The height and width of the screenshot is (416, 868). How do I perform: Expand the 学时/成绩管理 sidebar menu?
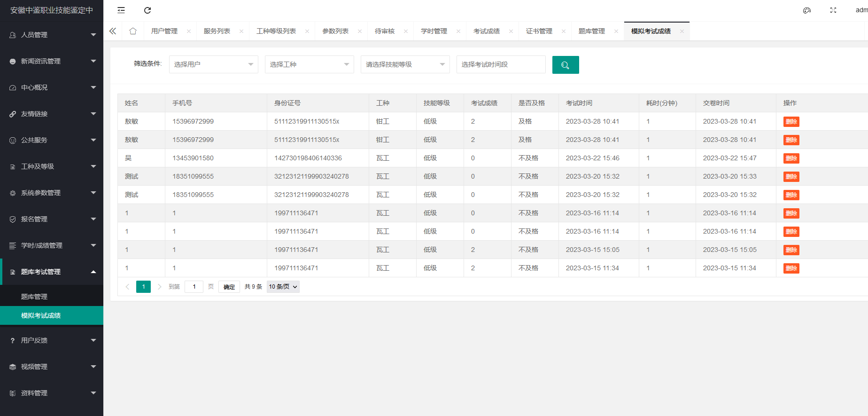tap(52, 245)
